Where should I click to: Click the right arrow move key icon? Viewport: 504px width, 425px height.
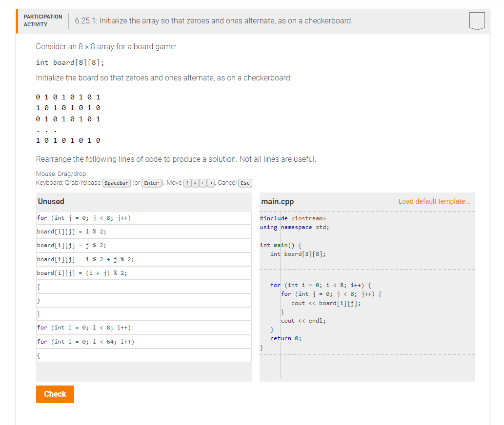(210, 183)
